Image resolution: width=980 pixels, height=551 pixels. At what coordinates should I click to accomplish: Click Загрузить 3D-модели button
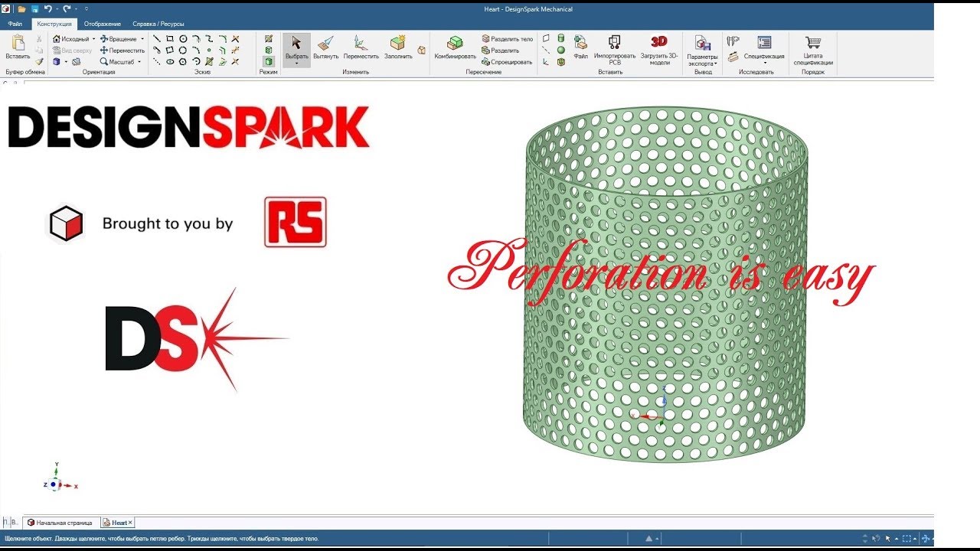click(x=659, y=51)
